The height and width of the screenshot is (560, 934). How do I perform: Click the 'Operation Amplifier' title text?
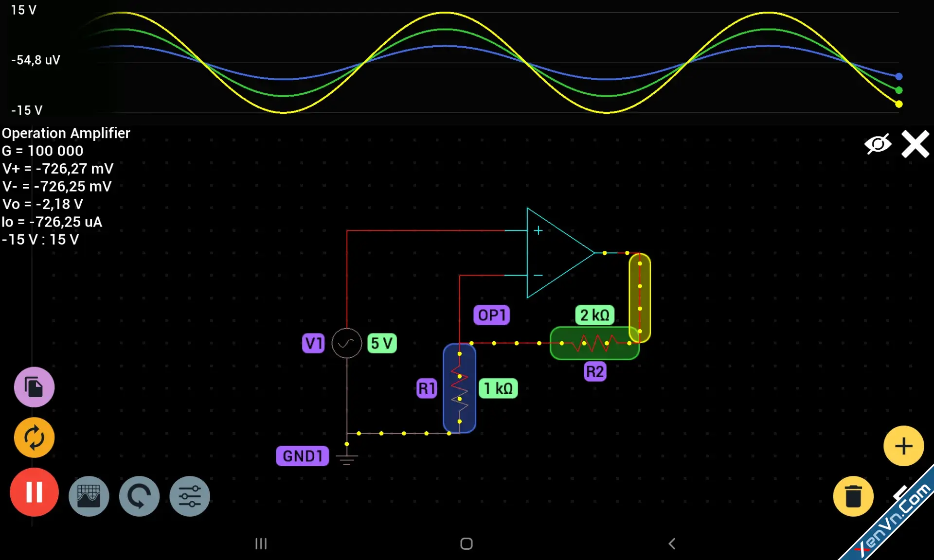point(66,133)
